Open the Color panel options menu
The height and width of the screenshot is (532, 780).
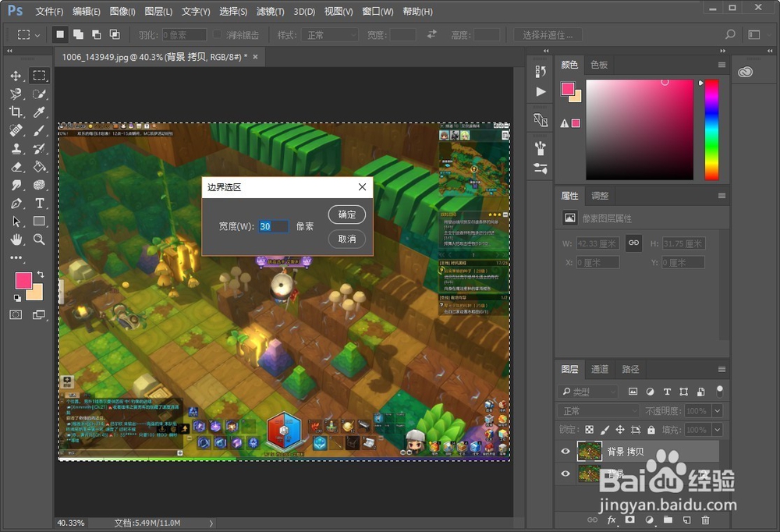point(721,65)
